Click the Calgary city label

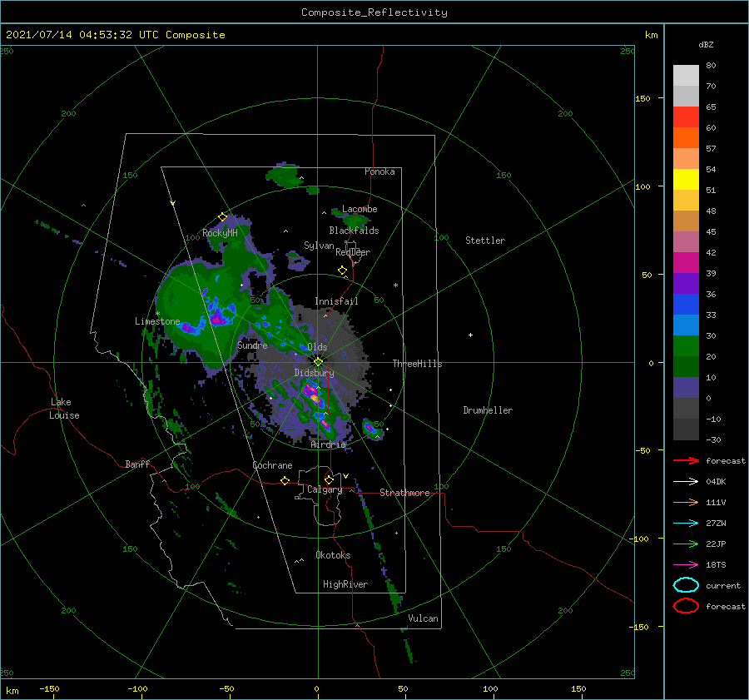coord(325,489)
